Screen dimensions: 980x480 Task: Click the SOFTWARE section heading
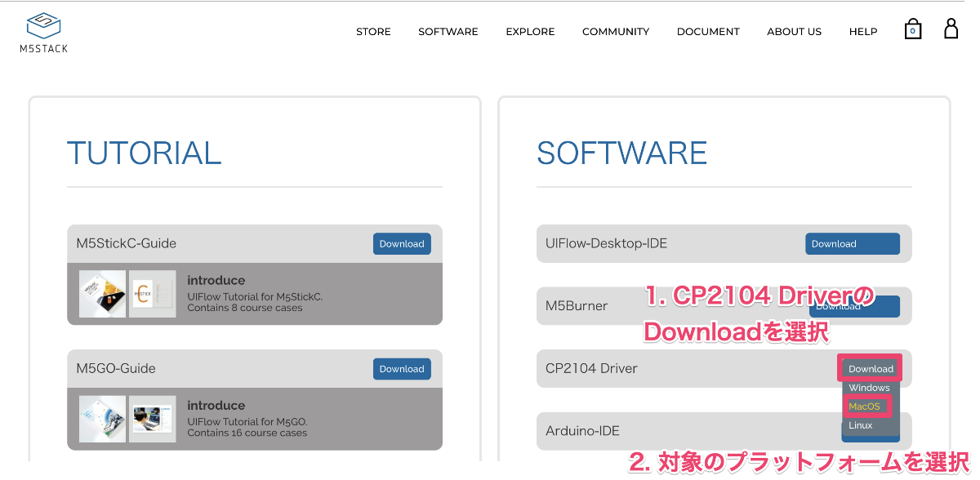click(x=622, y=153)
